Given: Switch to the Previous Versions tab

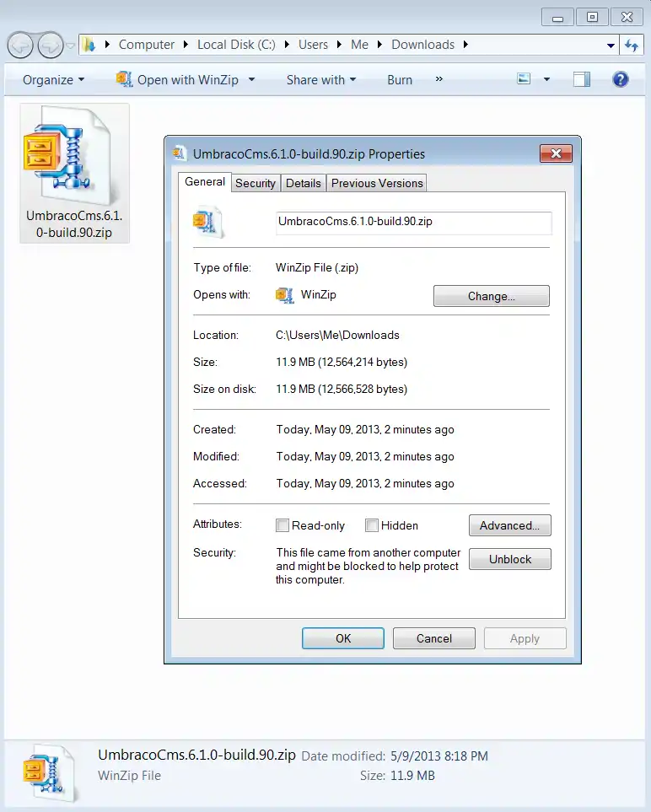Looking at the screenshot, I should (377, 183).
